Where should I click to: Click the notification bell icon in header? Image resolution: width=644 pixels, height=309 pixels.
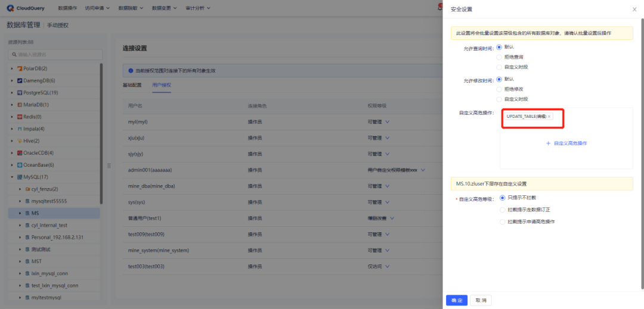coord(440,8)
